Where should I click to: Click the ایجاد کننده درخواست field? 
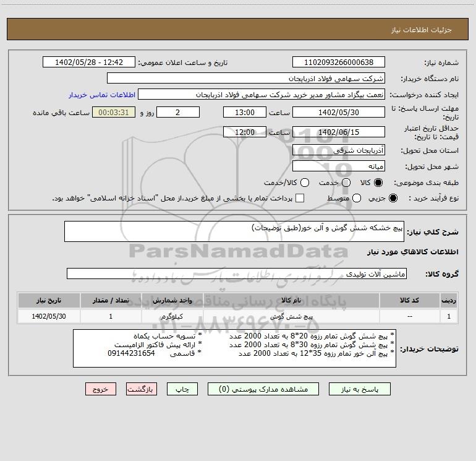click(x=261, y=95)
